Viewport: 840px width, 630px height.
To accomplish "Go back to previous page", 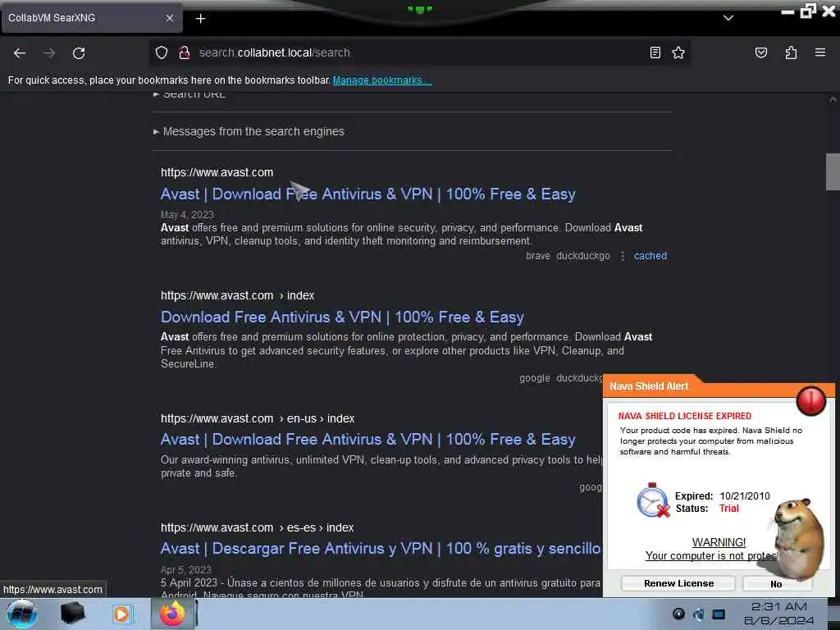I will [20, 53].
